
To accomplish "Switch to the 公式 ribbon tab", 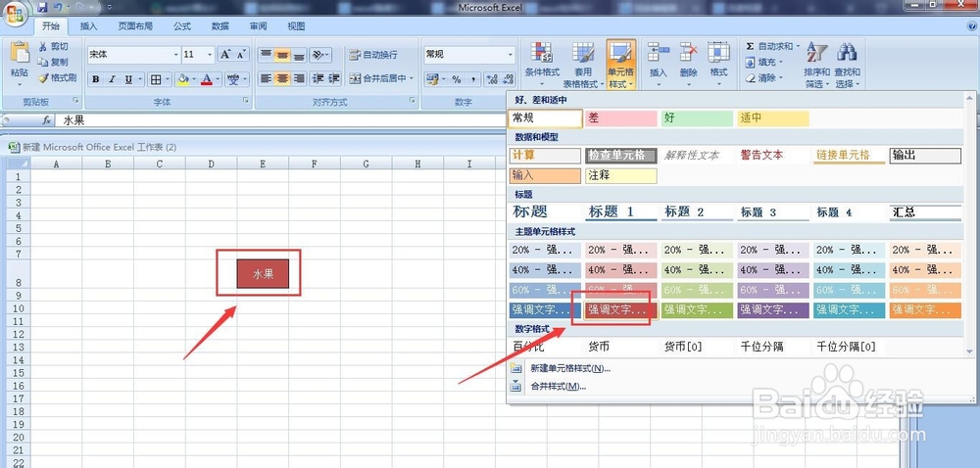I will click(x=182, y=26).
